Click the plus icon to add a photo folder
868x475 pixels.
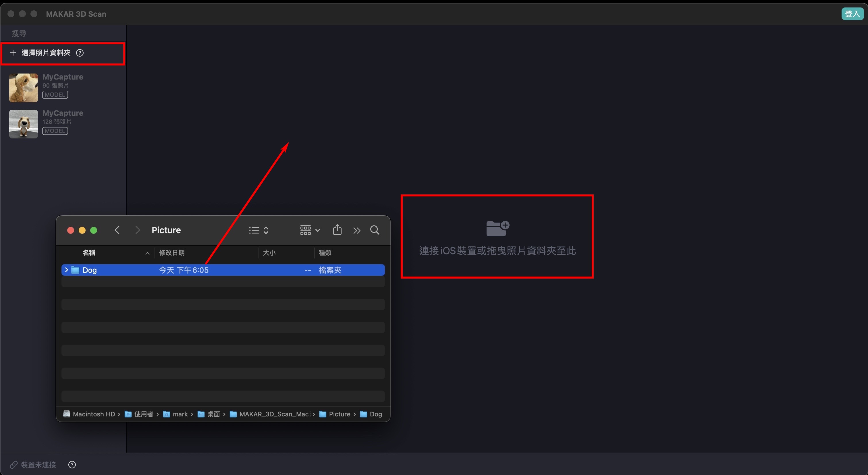(13, 53)
